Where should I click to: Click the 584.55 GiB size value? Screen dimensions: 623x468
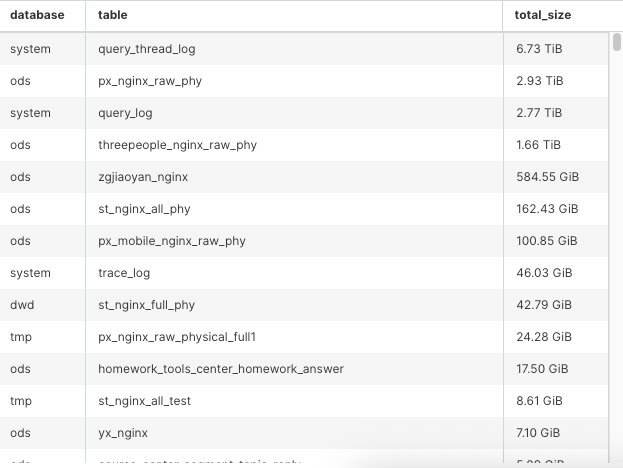546,177
